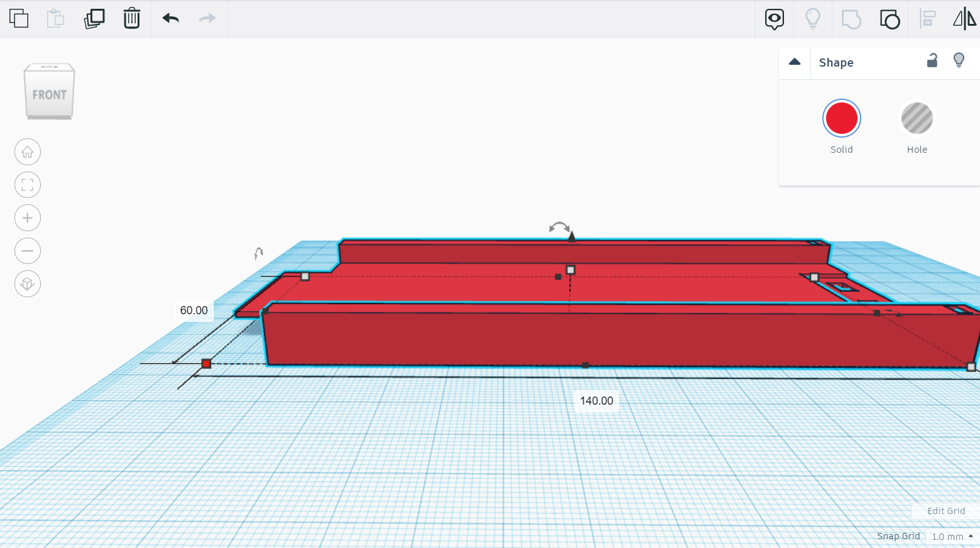Viewport: 980px width, 548px height.
Task: Undo the last action
Action: pyautogui.click(x=169, y=19)
